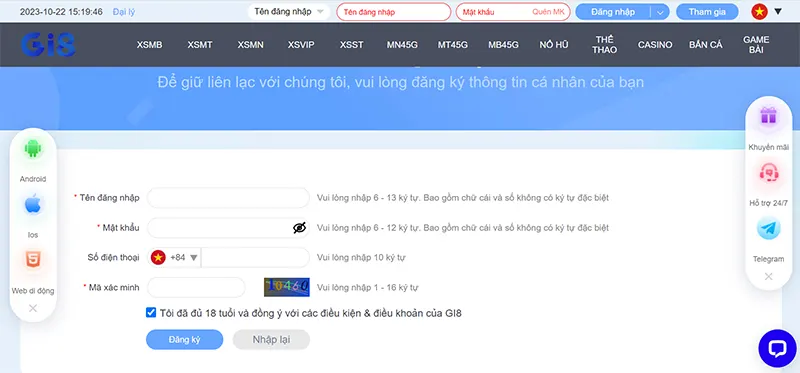Close the left download sidebar

pyautogui.click(x=33, y=308)
